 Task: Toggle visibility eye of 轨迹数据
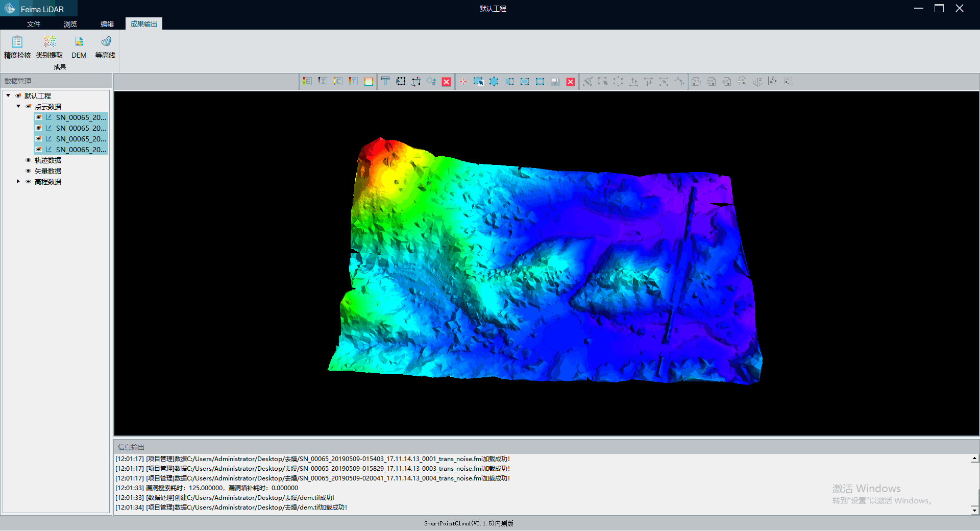coord(29,160)
